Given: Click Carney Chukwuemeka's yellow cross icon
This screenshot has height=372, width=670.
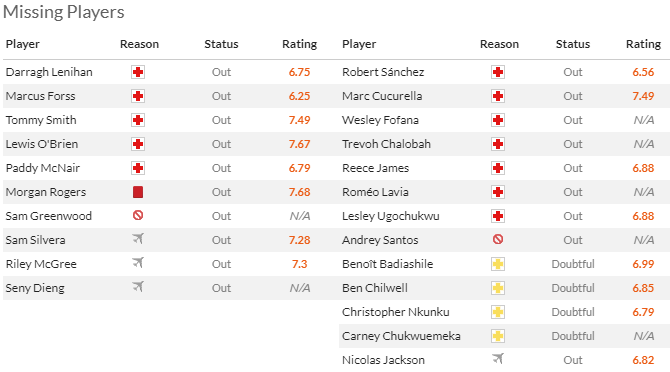Looking at the screenshot, I should (498, 336).
